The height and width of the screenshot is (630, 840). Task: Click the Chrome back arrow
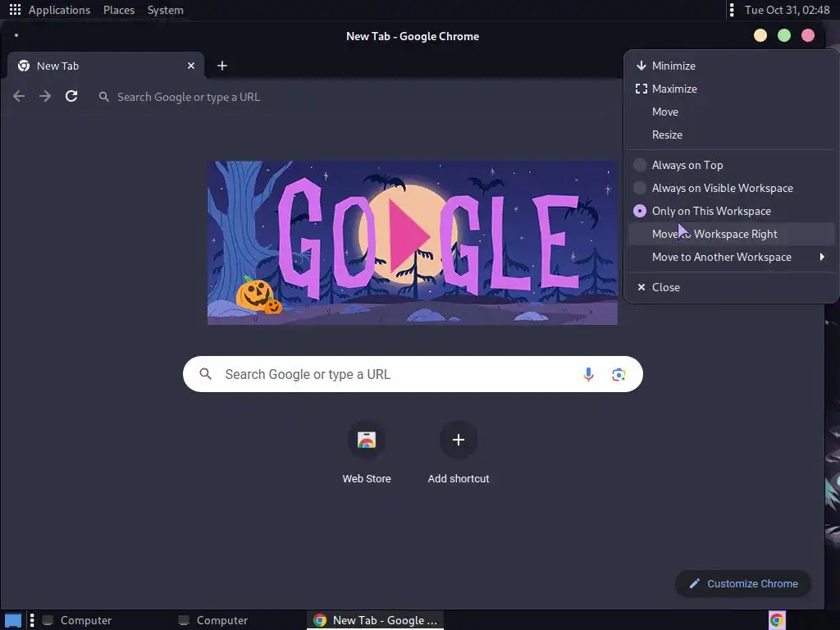click(x=19, y=97)
